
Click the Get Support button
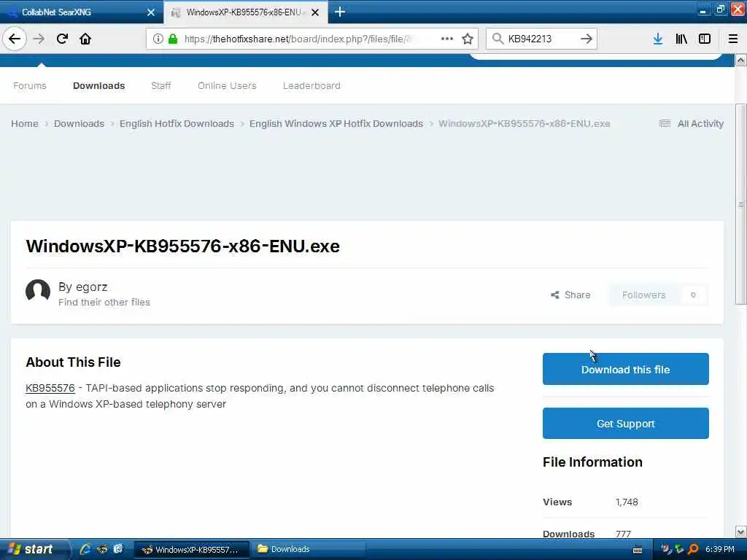(625, 424)
